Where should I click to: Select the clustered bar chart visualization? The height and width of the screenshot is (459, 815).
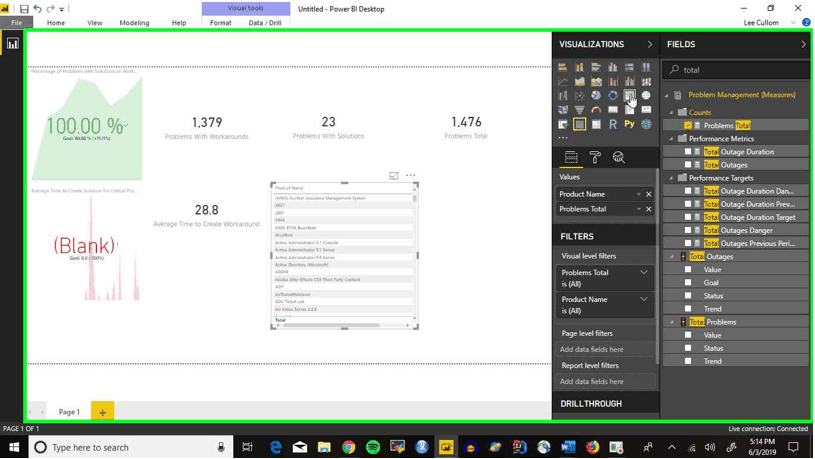pos(596,67)
